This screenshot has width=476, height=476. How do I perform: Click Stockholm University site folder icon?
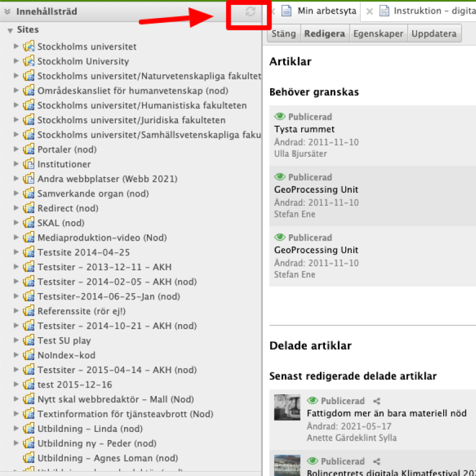point(29,61)
